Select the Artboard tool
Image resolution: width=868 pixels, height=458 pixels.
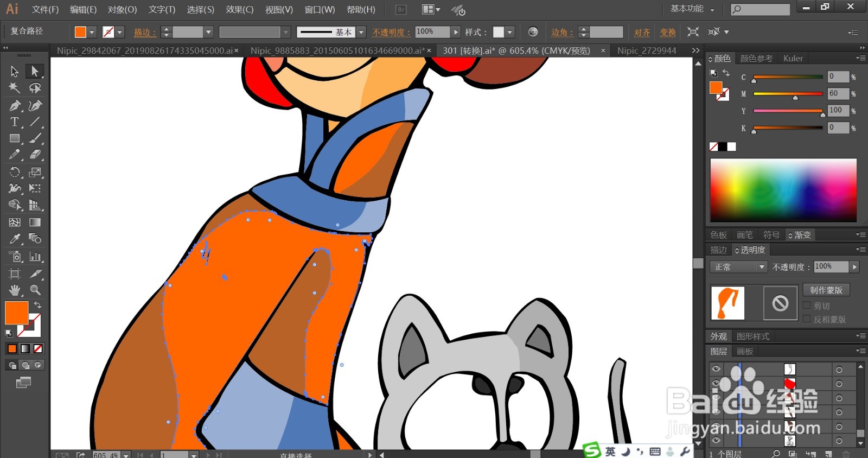15,273
